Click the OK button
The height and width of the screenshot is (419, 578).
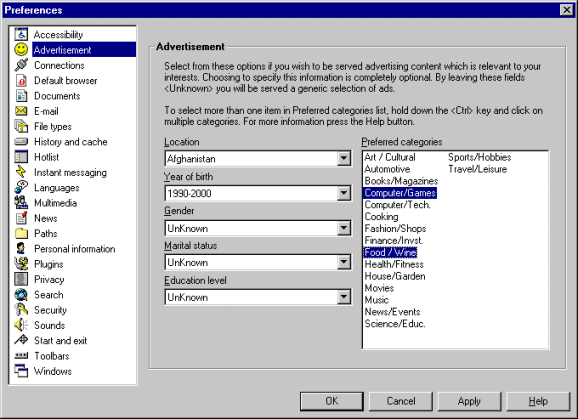(x=331, y=401)
